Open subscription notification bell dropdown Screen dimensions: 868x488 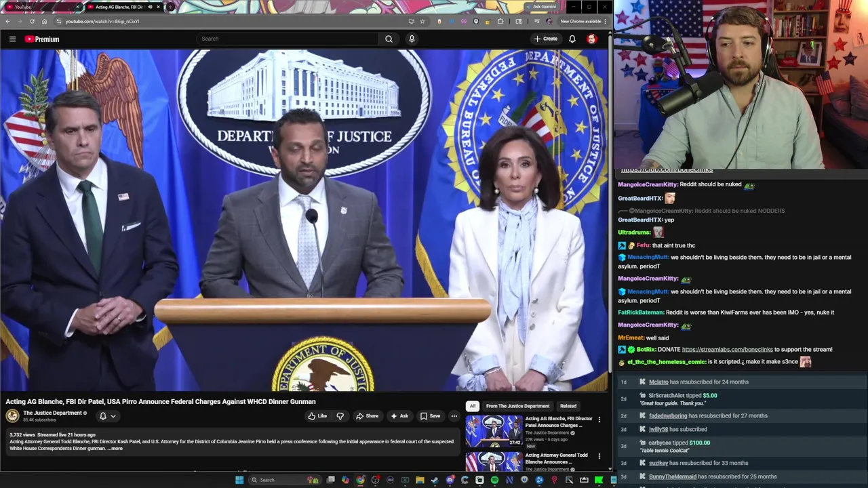point(107,416)
